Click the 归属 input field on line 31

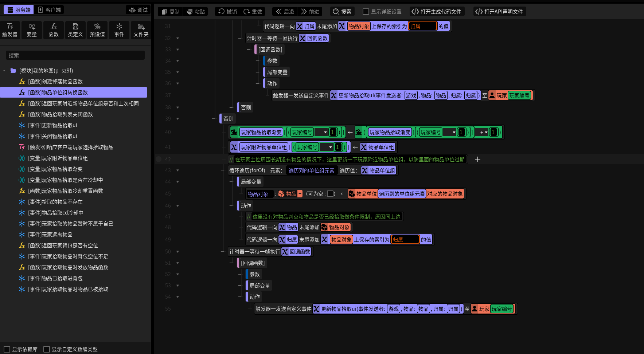tap(423, 26)
